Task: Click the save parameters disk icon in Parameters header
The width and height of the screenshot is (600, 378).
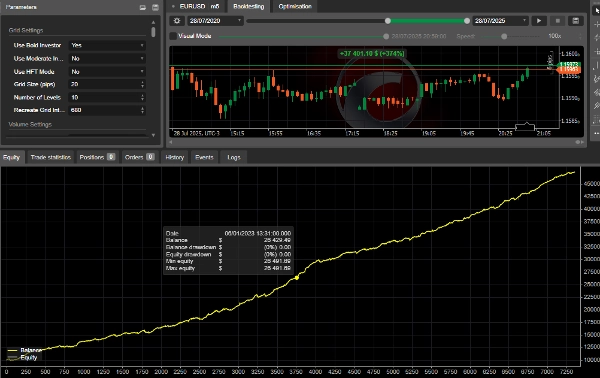Action: point(155,7)
